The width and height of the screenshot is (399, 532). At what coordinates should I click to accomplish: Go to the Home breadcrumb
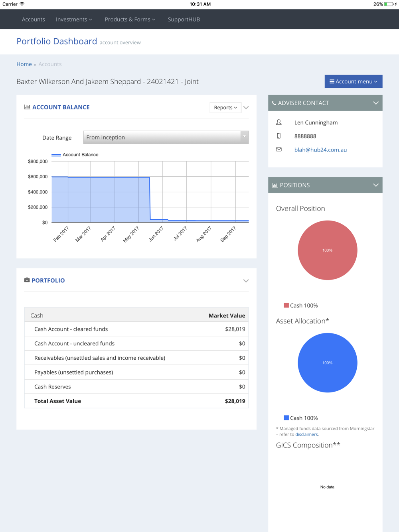tap(24, 64)
